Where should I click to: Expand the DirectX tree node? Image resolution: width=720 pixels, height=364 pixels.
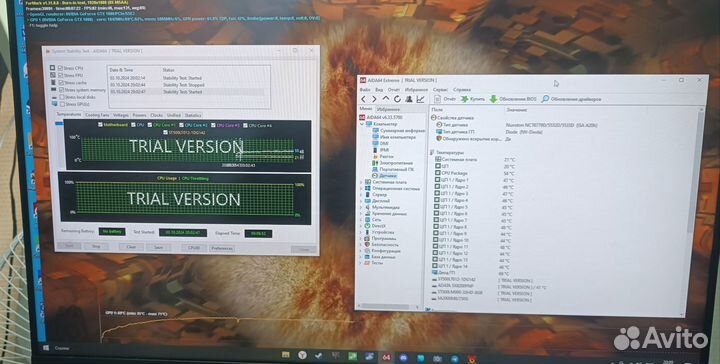(361, 226)
